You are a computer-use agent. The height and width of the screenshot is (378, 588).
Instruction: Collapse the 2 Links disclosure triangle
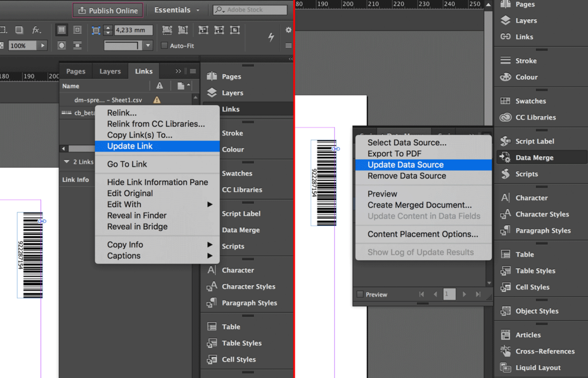point(67,161)
